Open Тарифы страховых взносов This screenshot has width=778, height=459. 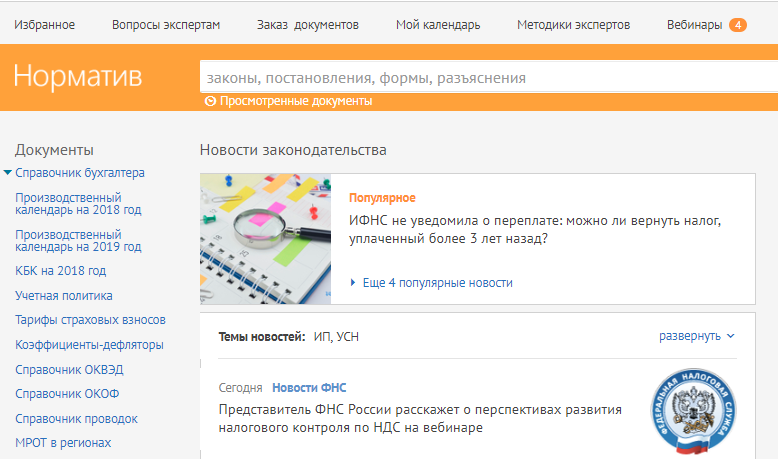tap(90, 320)
